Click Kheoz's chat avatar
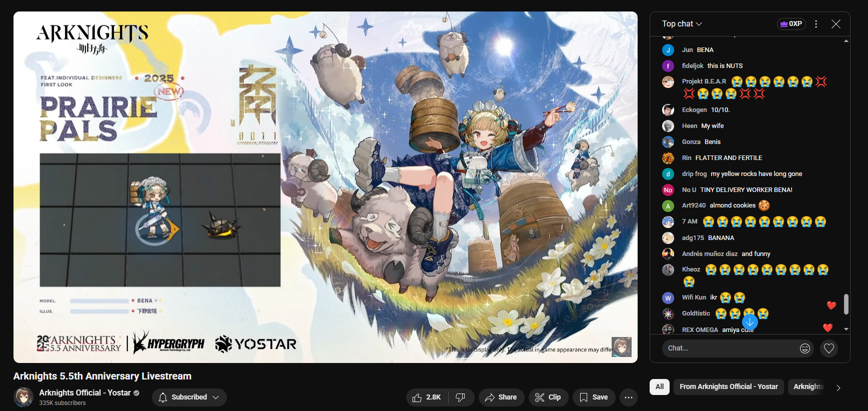This screenshot has height=411, width=868. [668, 270]
